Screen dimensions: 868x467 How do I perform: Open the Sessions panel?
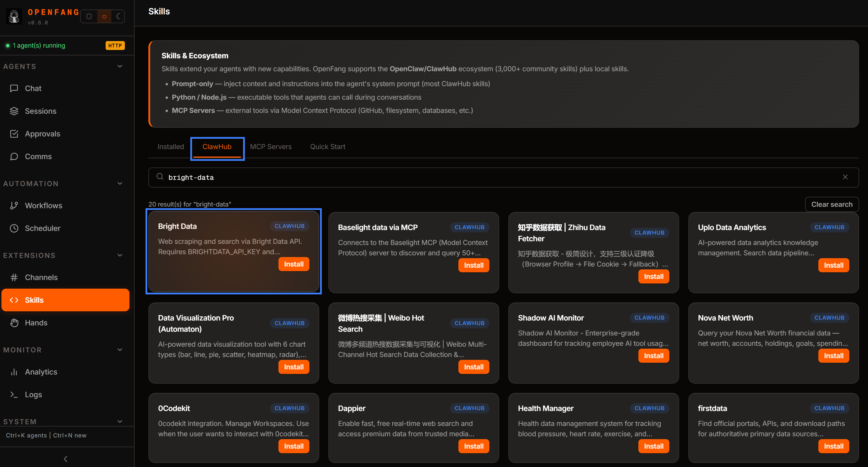click(40, 111)
